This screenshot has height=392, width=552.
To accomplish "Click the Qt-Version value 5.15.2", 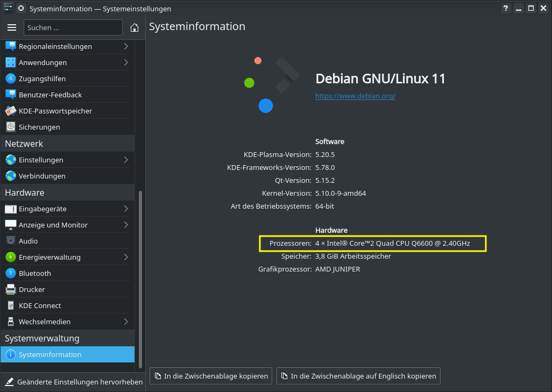I will [x=325, y=181].
